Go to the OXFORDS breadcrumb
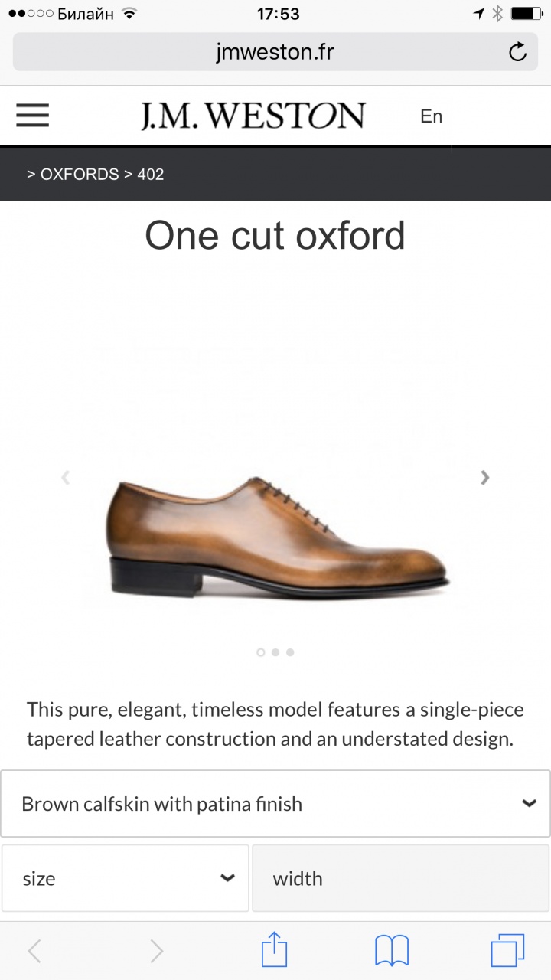Image resolution: width=551 pixels, height=980 pixels. [80, 175]
